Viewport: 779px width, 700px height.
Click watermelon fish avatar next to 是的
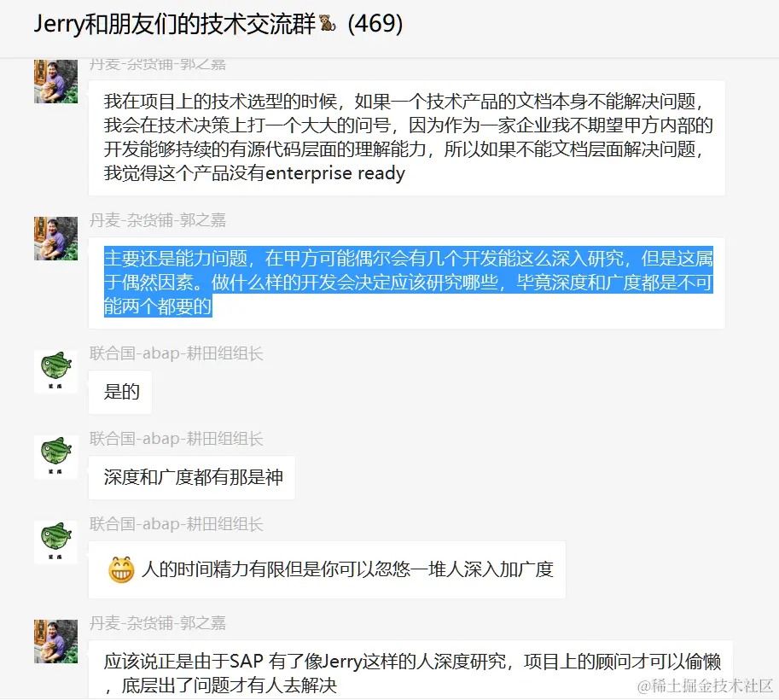pos(55,371)
